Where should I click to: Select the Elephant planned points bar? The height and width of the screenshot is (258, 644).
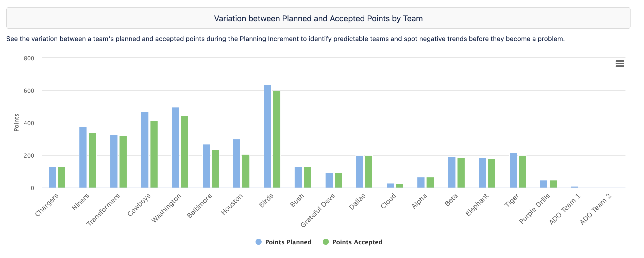tap(482, 173)
